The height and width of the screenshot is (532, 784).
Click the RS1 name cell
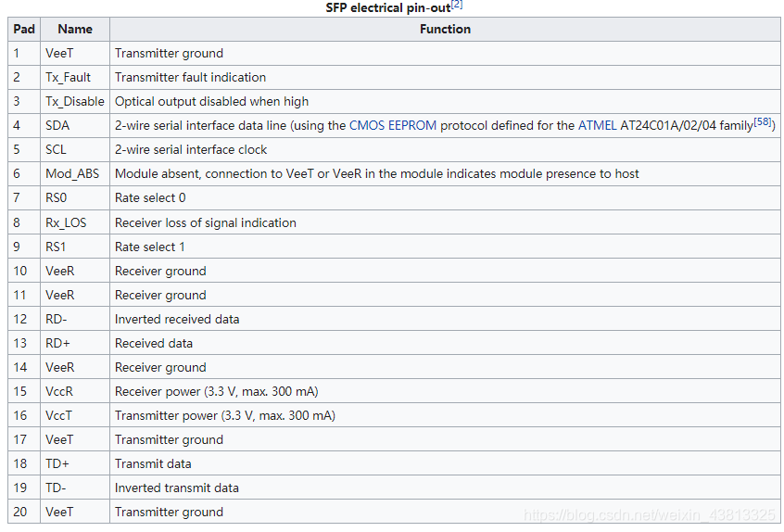[75, 247]
